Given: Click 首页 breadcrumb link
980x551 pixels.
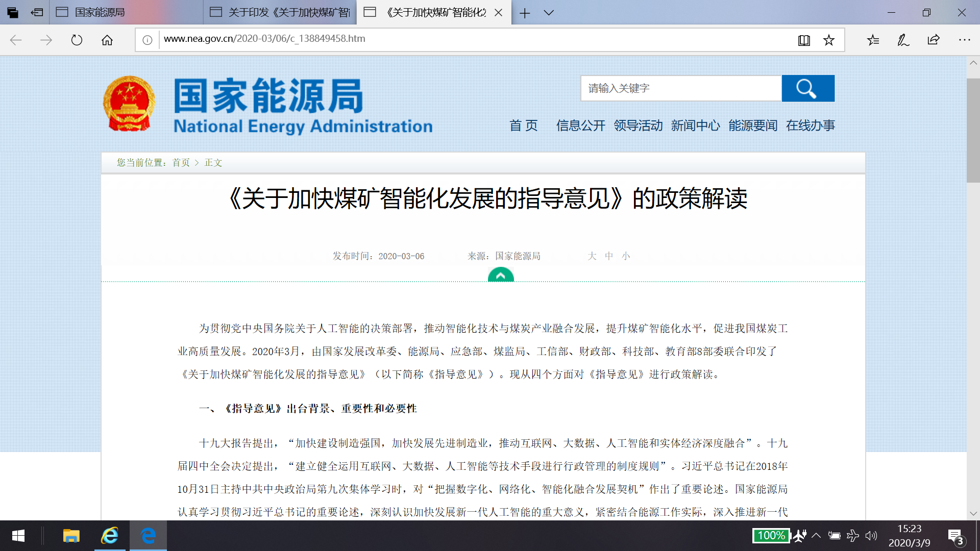Looking at the screenshot, I should coord(181,163).
